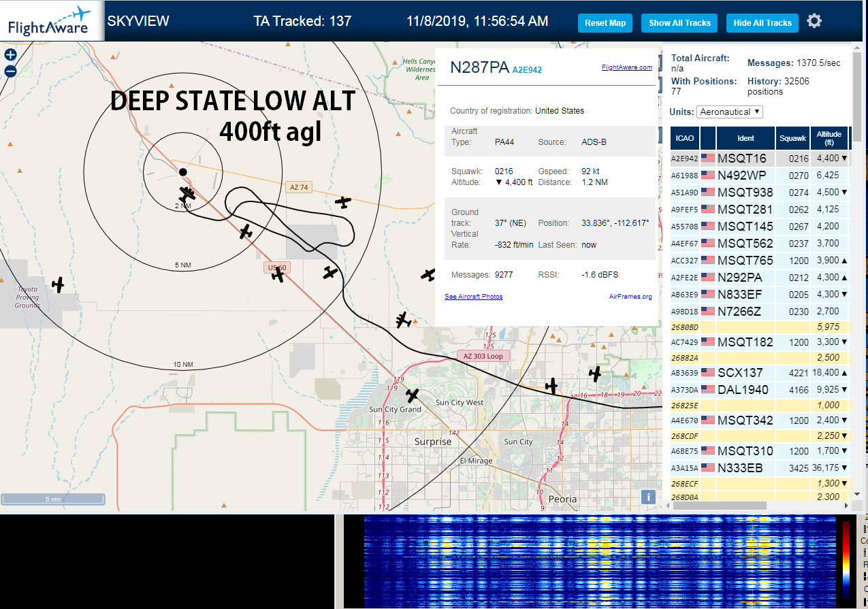Select MSQT310 aircraft ident
This screenshot has width=868, height=609.
click(745, 450)
